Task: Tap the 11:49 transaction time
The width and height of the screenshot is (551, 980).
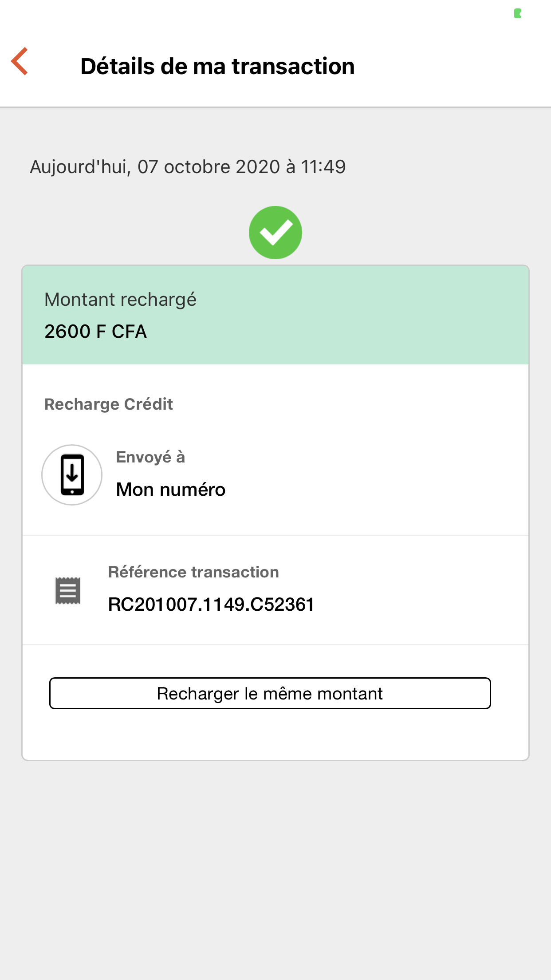Action: (323, 167)
